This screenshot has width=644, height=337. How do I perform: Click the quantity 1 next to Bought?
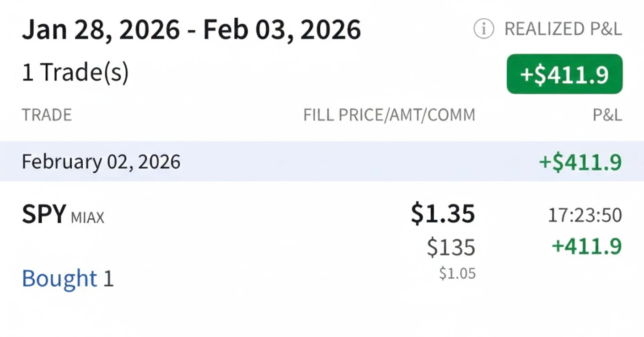tap(108, 279)
